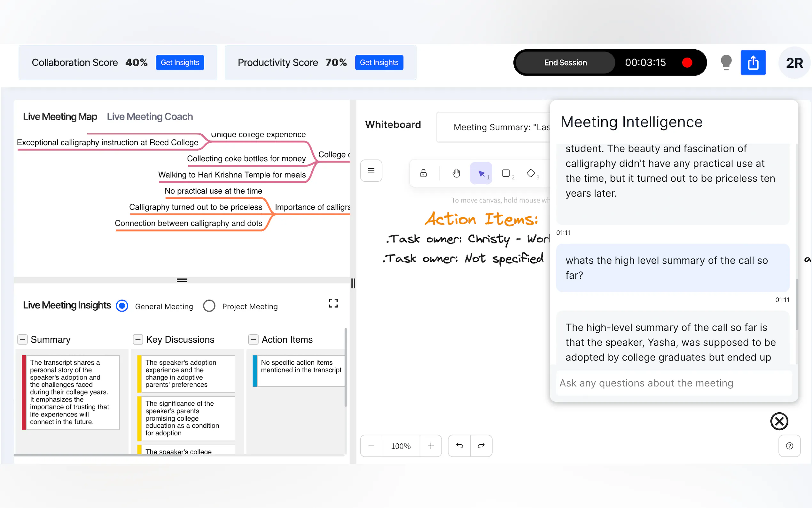Select the General Meeting radio button
The width and height of the screenshot is (812, 508).
[x=122, y=306]
